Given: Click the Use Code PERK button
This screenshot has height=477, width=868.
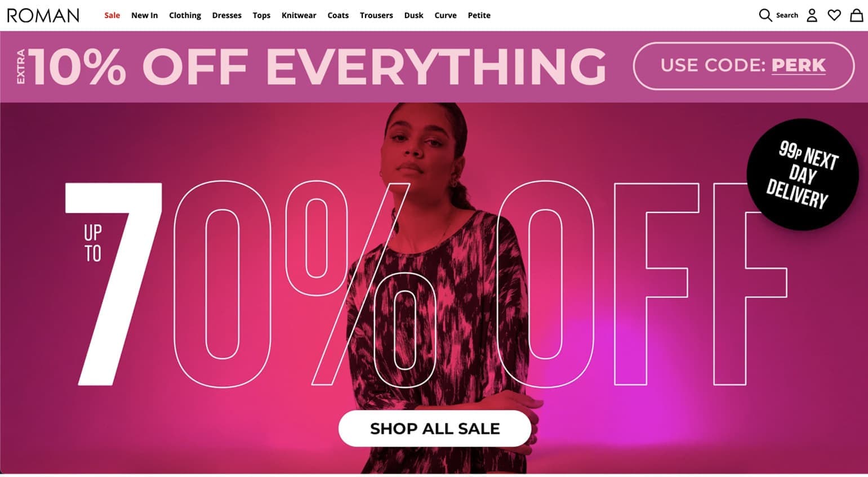Looking at the screenshot, I should (744, 66).
